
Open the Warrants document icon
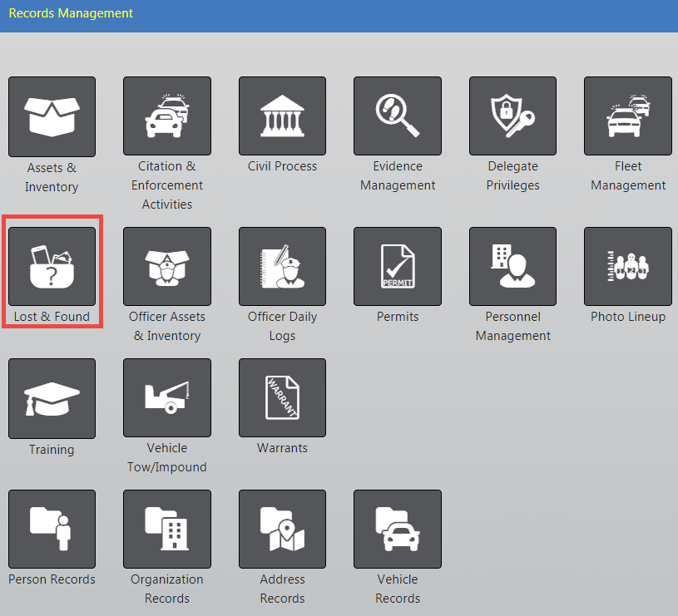click(282, 398)
